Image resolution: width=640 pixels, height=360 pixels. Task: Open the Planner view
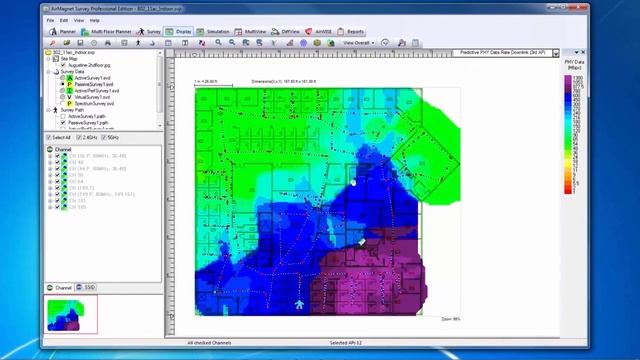click(62, 32)
